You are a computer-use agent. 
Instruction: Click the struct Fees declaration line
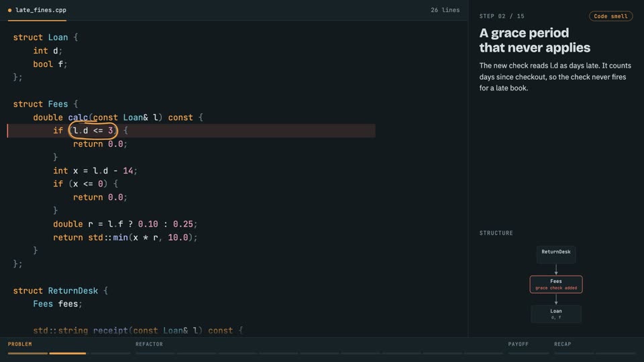pos(46,104)
